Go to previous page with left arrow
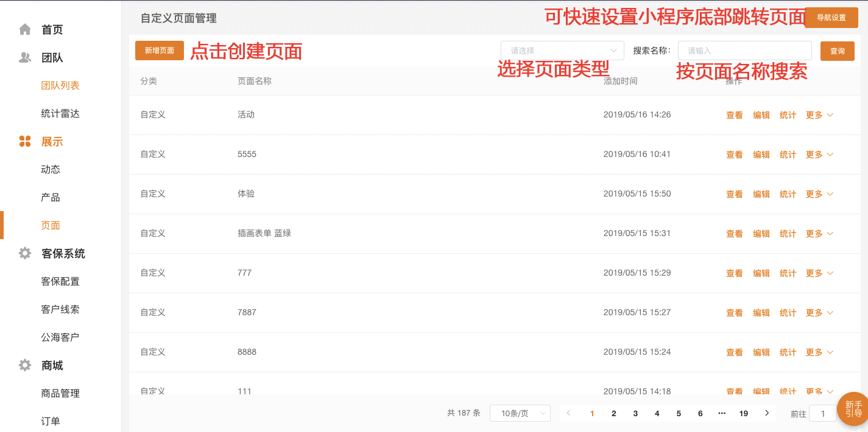The height and width of the screenshot is (432, 868). 568,413
